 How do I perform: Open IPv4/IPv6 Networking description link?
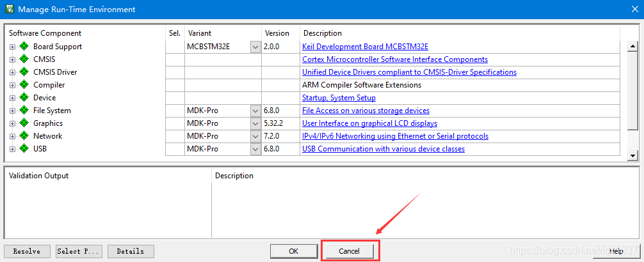[x=395, y=135]
